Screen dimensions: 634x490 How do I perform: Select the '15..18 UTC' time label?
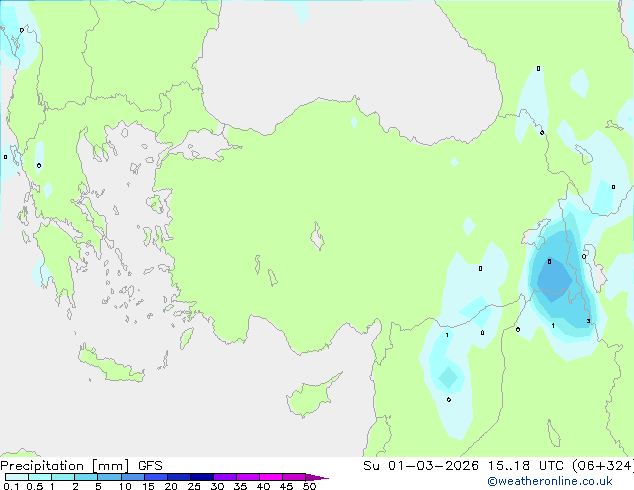pos(525,466)
